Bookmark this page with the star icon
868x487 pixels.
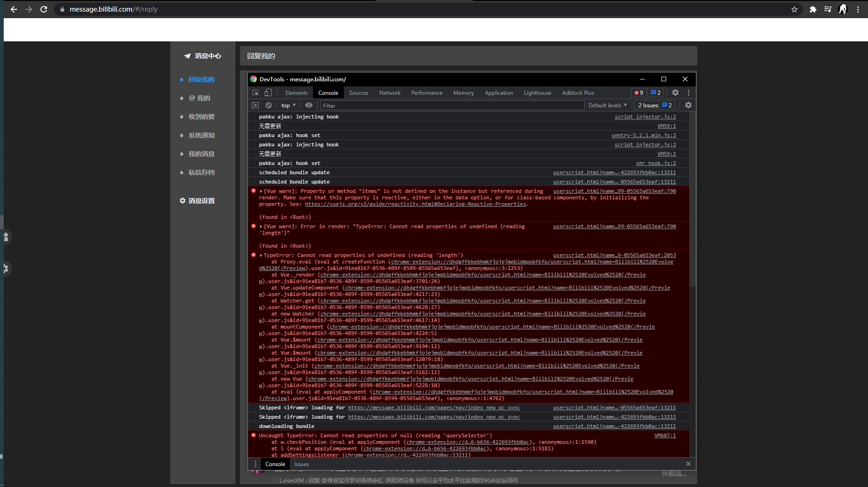point(795,9)
